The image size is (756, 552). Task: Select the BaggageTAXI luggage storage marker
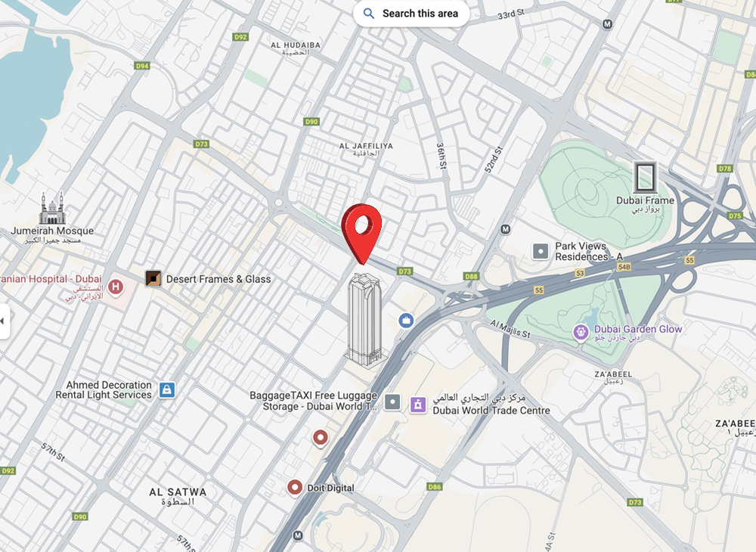pyautogui.click(x=392, y=402)
